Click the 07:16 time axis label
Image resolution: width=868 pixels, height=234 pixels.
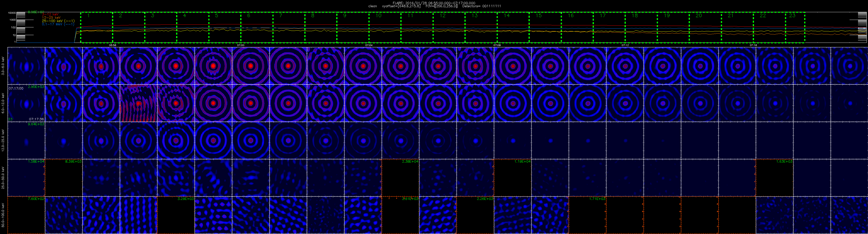(x=754, y=45)
